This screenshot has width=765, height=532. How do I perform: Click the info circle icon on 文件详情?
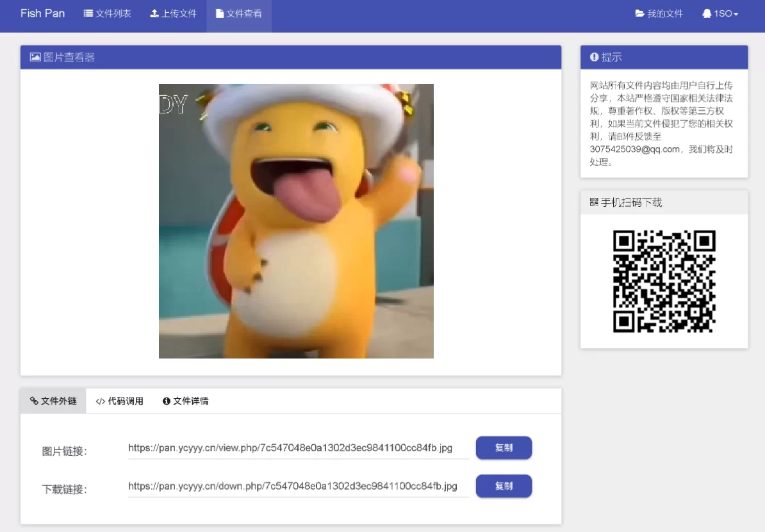tap(167, 401)
